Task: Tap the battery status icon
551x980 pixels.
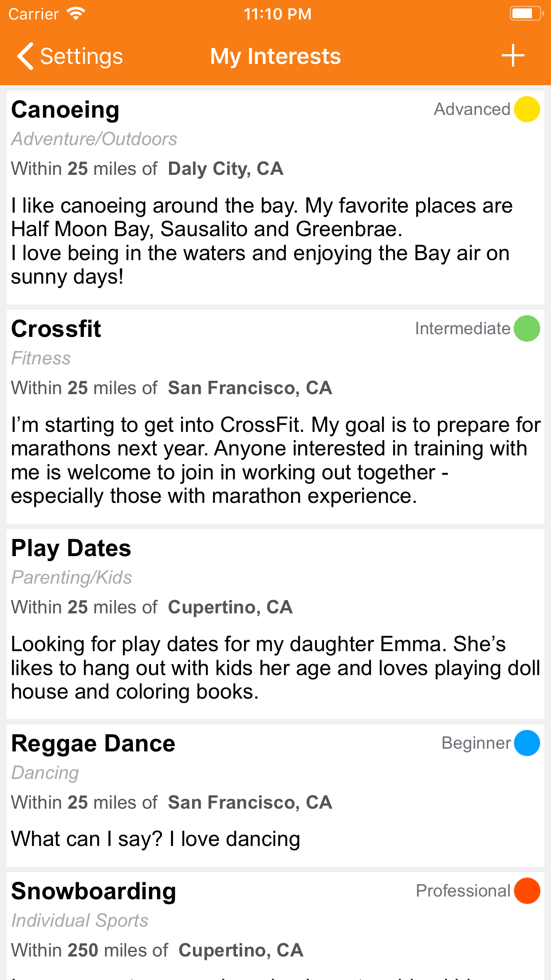Action: coord(526,14)
